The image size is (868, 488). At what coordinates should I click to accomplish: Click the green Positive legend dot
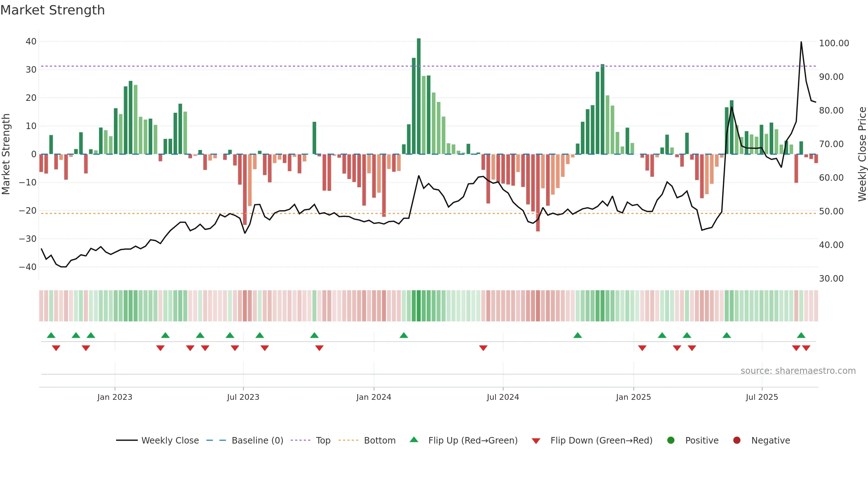[x=671, y=440]
